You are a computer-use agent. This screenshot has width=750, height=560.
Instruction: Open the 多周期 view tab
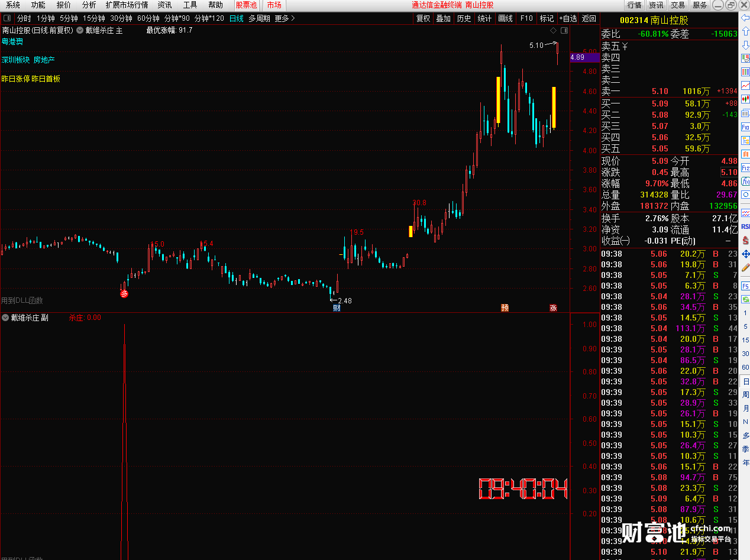point(259,18)
